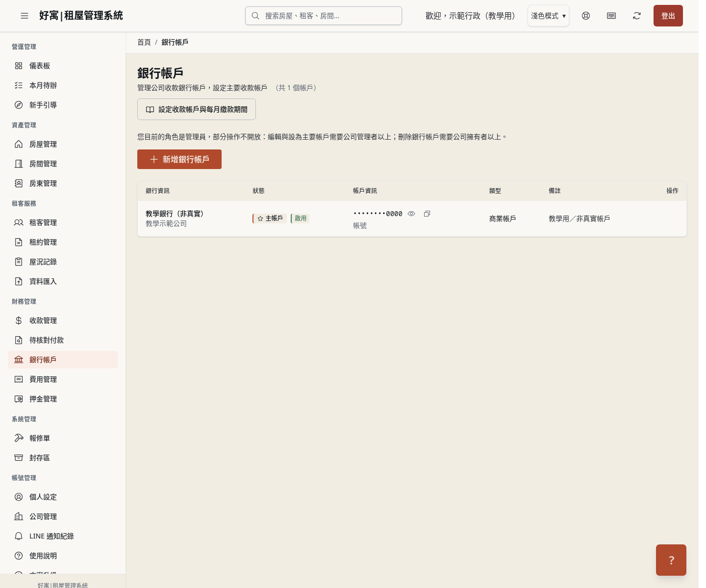Viewport: 706px width, 588px height.
Task: Click the checklist icon beside 本月待辦
Action: [x=19, y=85]
